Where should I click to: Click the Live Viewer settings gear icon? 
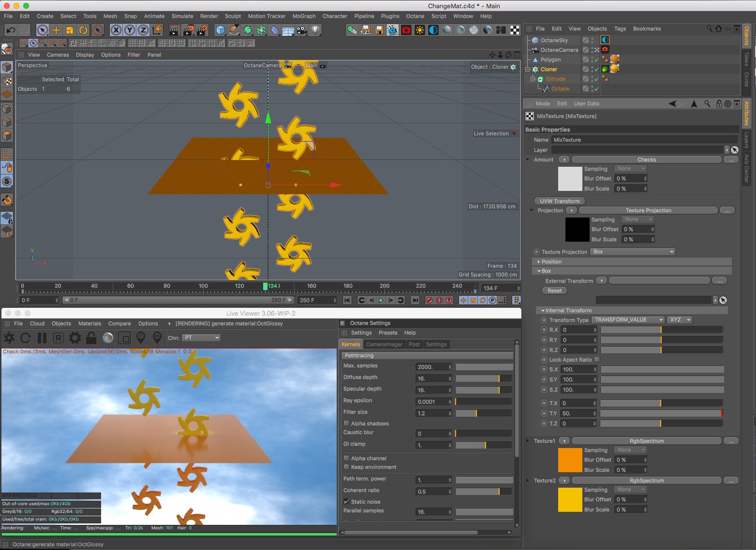(x=75, y=337)
